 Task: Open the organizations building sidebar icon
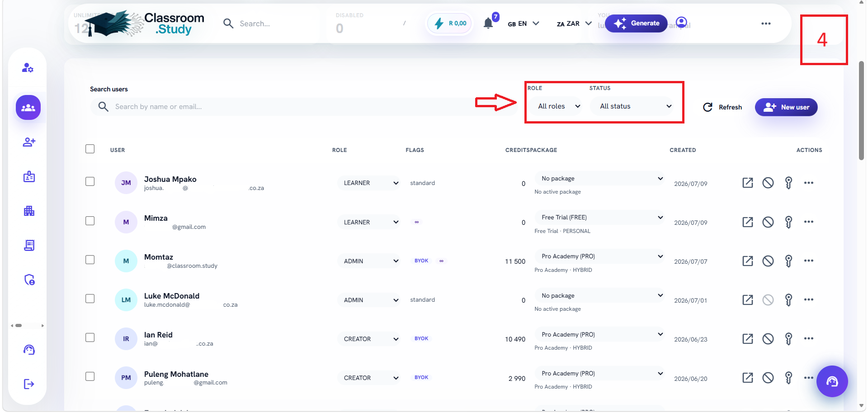[29, 211]
